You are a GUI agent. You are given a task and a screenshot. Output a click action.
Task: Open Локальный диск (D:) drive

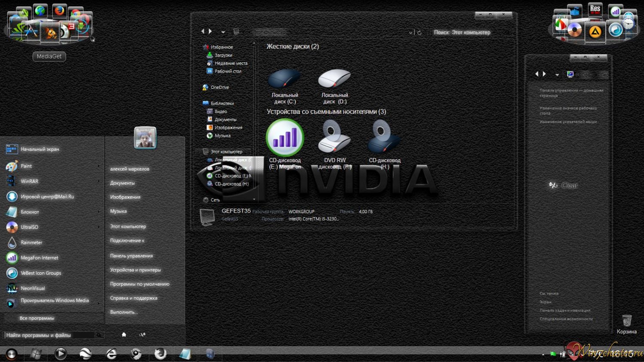tap(335, 86)
